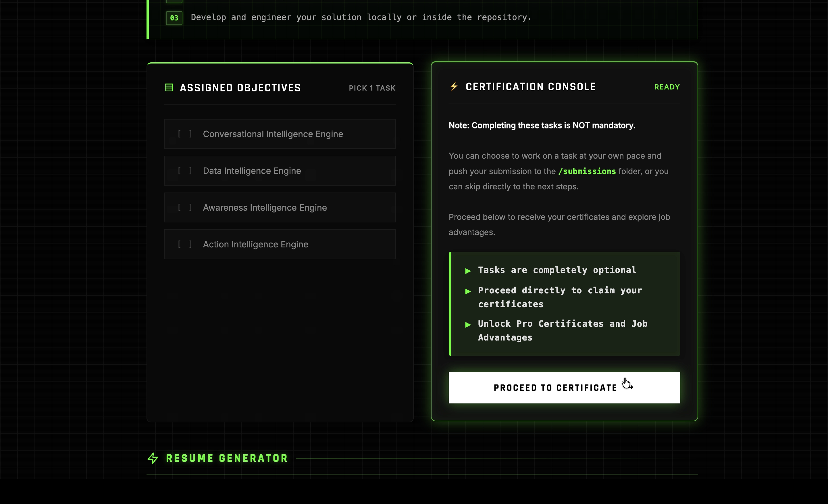Screen dimensions: 828x504
Task: Click the /submissions folder link
Action: 587,171
